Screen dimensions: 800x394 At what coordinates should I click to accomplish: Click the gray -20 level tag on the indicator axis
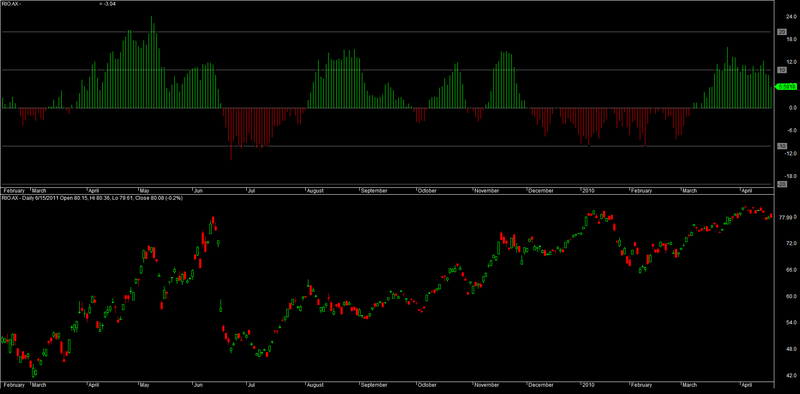click(x=781, y=184)
